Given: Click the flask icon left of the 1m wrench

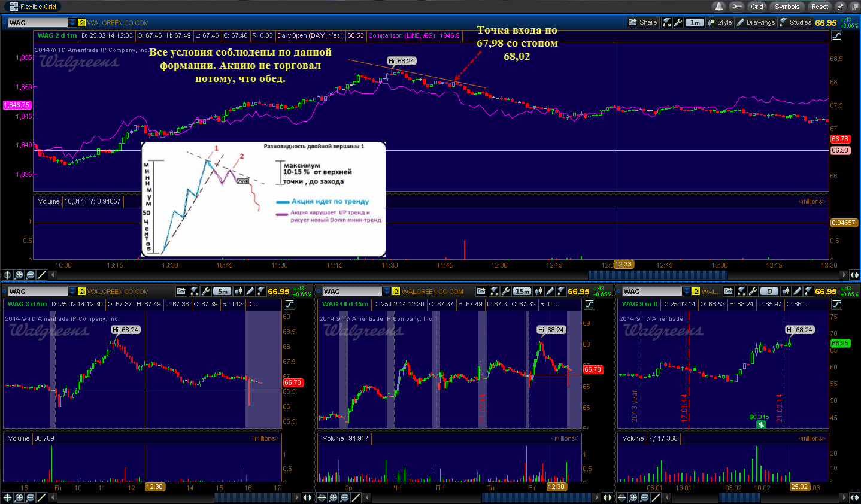Looking at the screenshot, I should pos(666,22).
